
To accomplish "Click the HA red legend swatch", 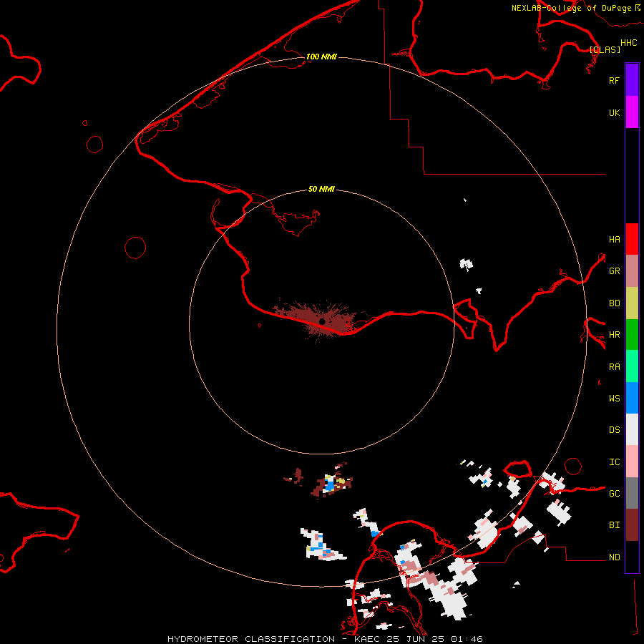I will click(632, 239).
